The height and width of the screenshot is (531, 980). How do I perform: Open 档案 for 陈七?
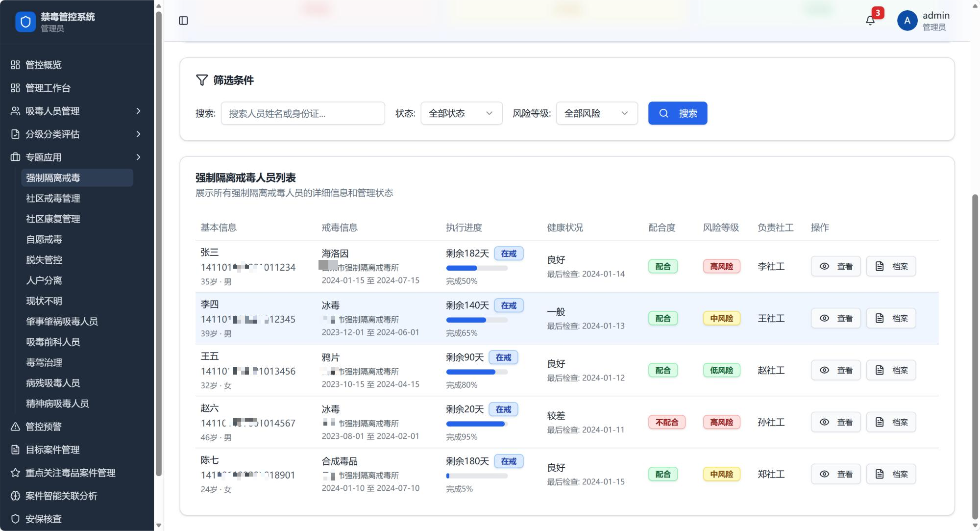tap(891, 474)
